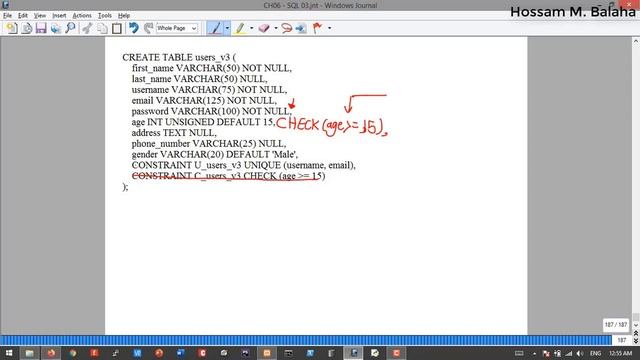Open the Edit menu
The image size is (640, 360).
23,16
